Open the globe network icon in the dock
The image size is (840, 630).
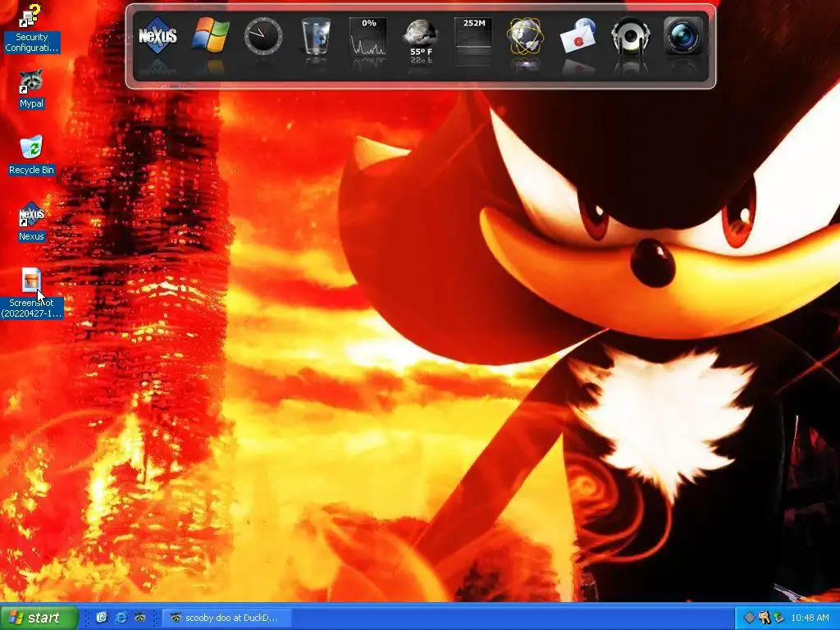[526, 35]
